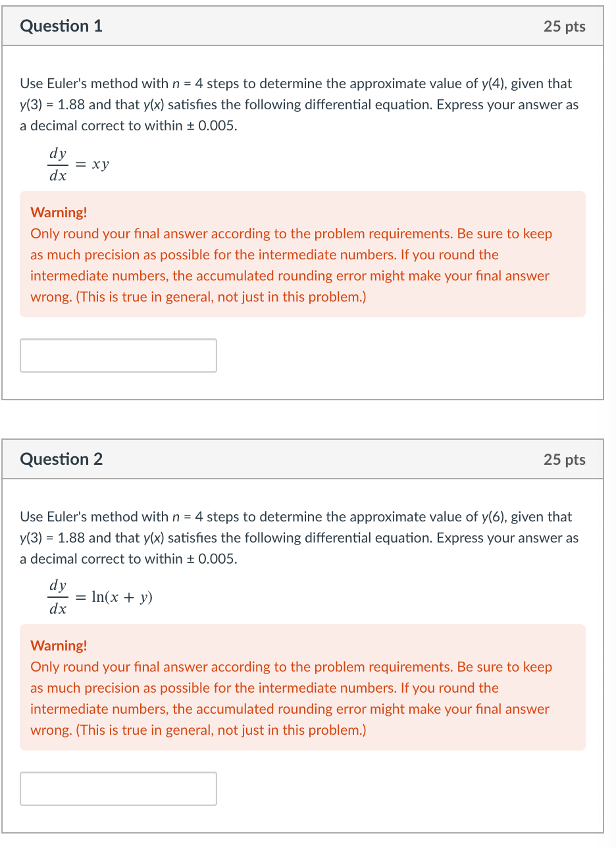Click the equation dy/dx = xy
616x848 pixels.
(x=79, y=163)
